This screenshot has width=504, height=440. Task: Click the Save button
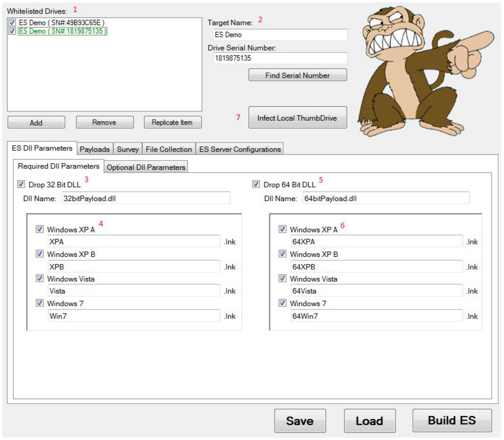[x=300, y=421]
